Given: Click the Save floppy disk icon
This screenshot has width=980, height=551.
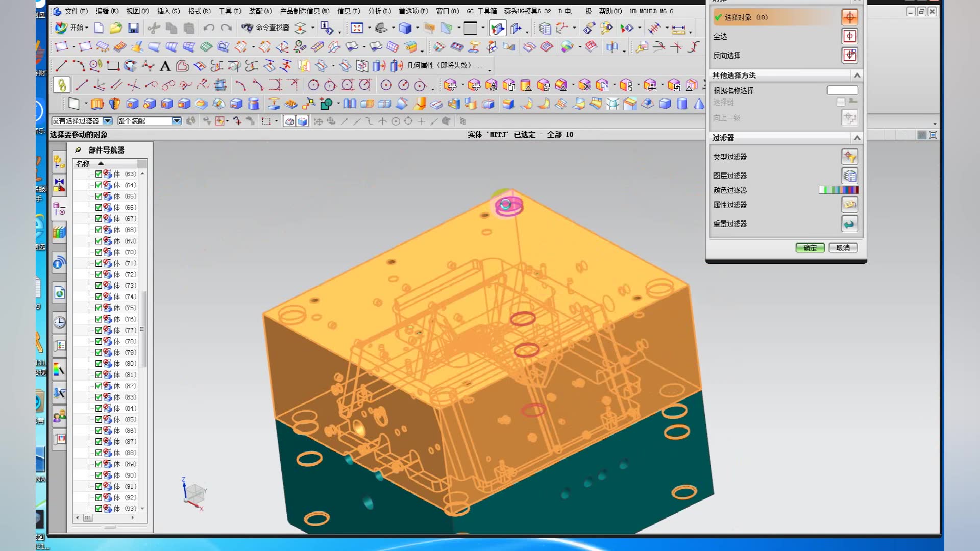Looking at the screenshot, I should coord(133,28).
